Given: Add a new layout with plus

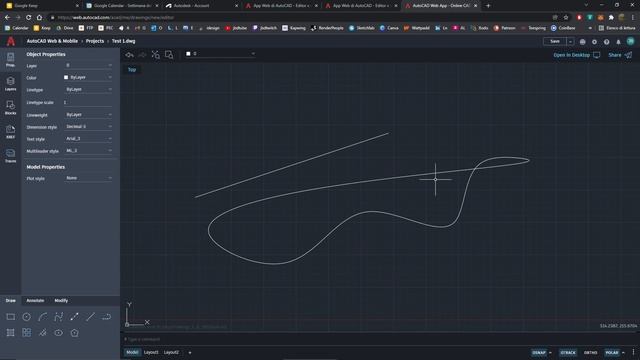Looking at the screenshot, I should pyautogui.click(x=190, y=353).
